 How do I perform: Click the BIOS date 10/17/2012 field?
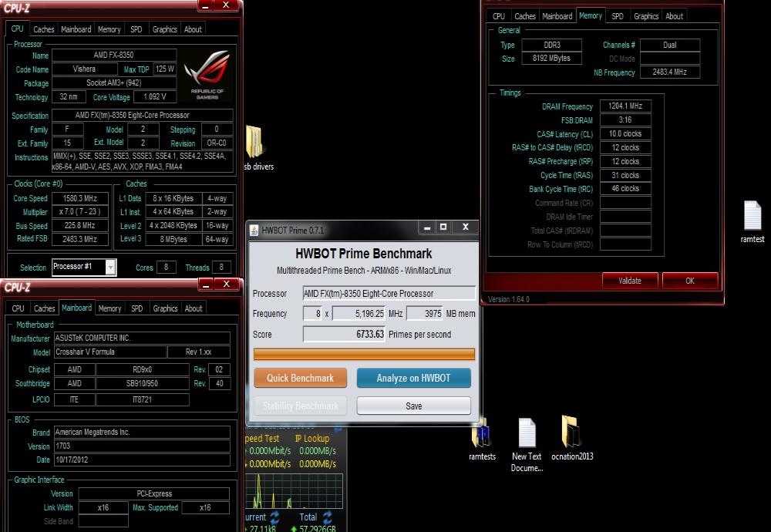point(142,460)
